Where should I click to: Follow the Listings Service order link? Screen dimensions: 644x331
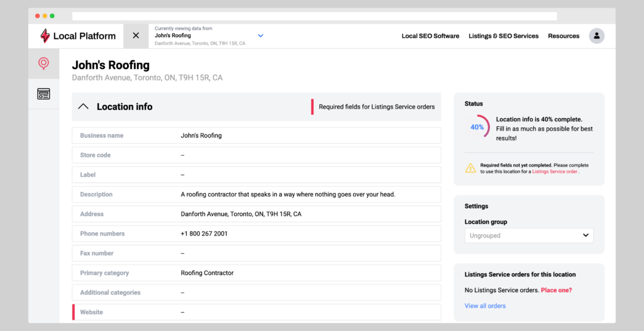coord(554,171)
